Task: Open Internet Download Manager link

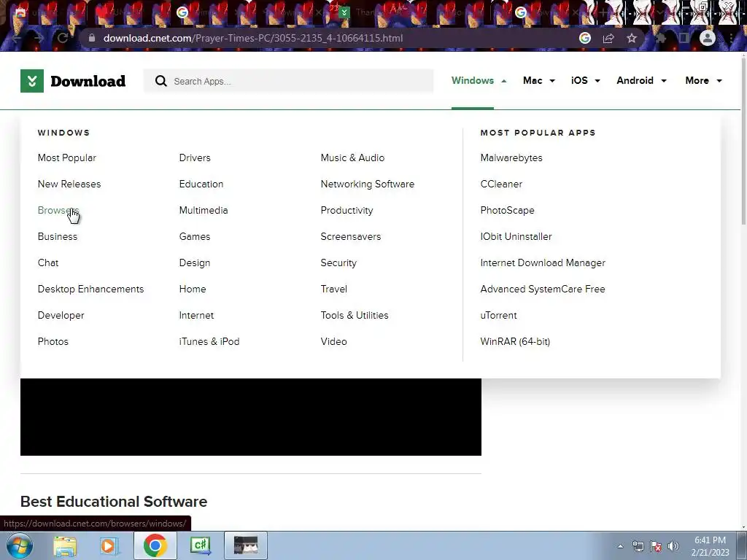Action: (x=543, y=262)
